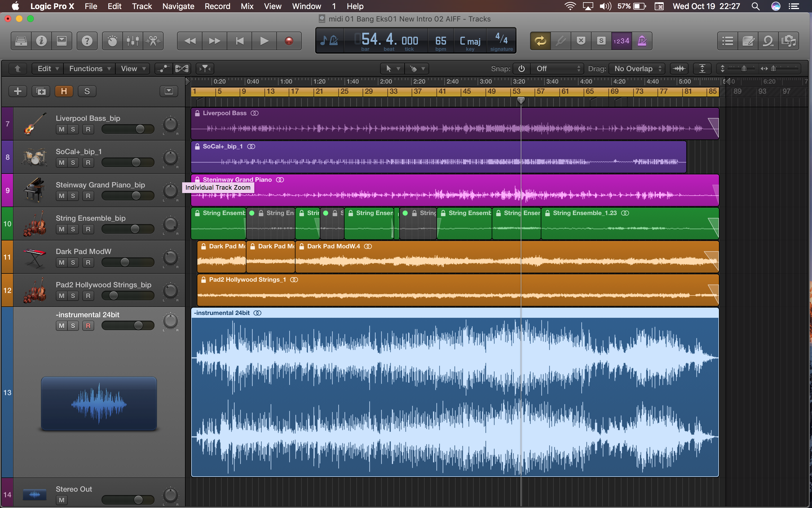Toggle global Solo S button in track header
Screen dimensions: 812x508
point(87,91)
